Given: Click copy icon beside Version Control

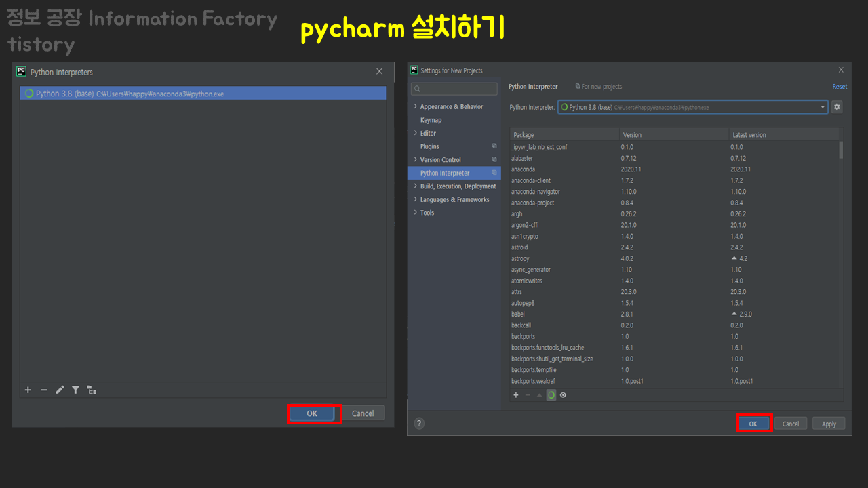Looking at the screenshot, I should click(x=494, y=159).
